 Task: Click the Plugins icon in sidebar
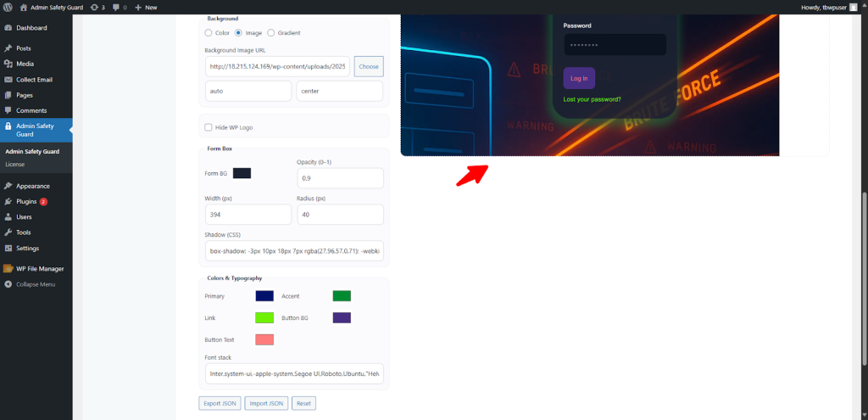pos(8,202)
